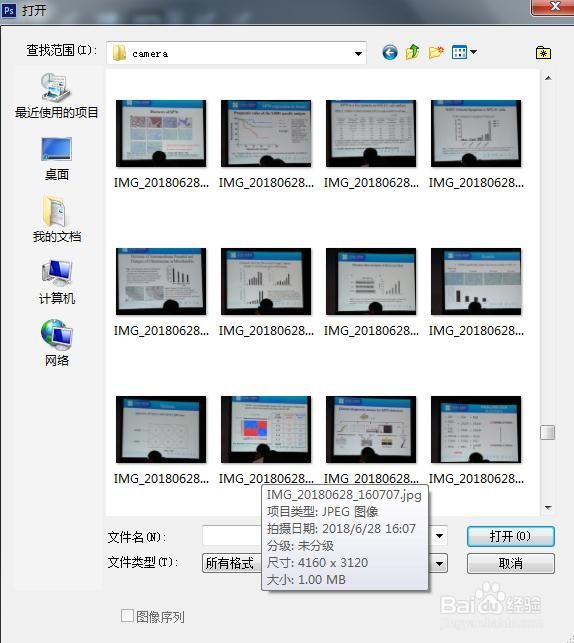The height and width of the screenshot is (643, 574).
Task: Expand the View menu dropdown arrow
Action: 474,52
